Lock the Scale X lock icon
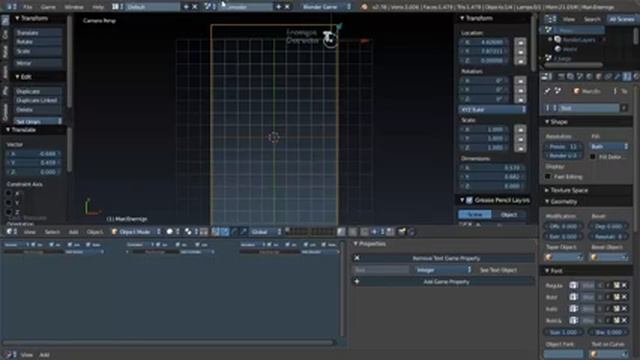 point(520,129)
